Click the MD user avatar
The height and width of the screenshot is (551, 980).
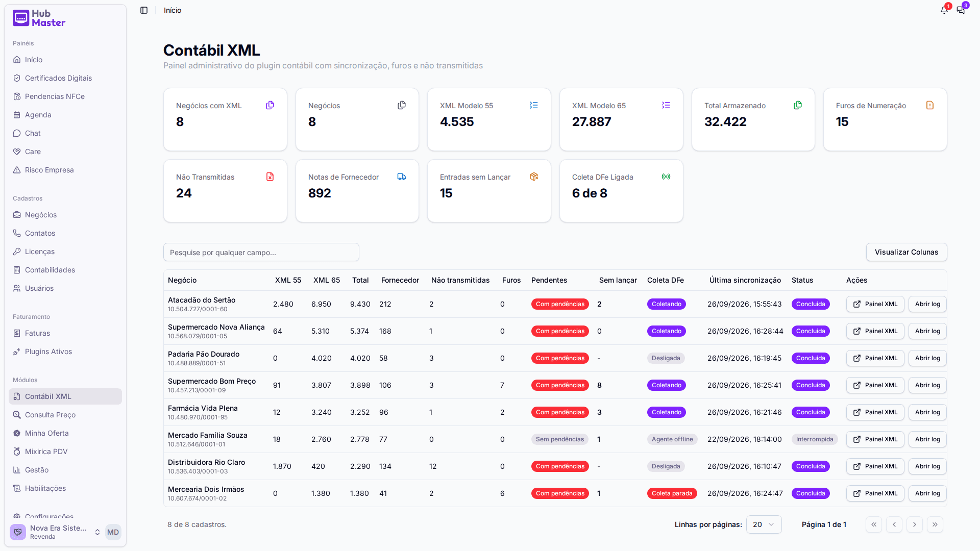coord(113,532)
